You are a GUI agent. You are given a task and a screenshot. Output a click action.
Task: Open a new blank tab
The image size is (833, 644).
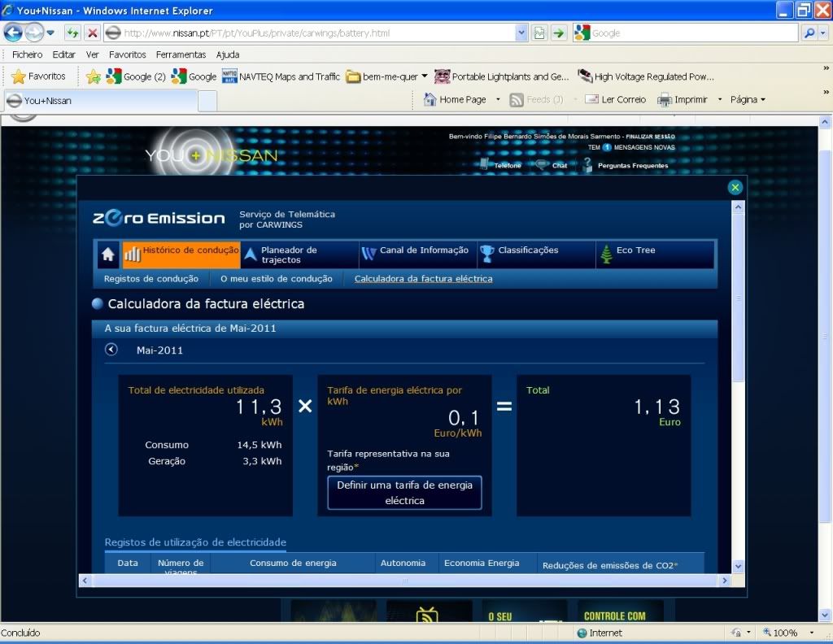[207, 101]
